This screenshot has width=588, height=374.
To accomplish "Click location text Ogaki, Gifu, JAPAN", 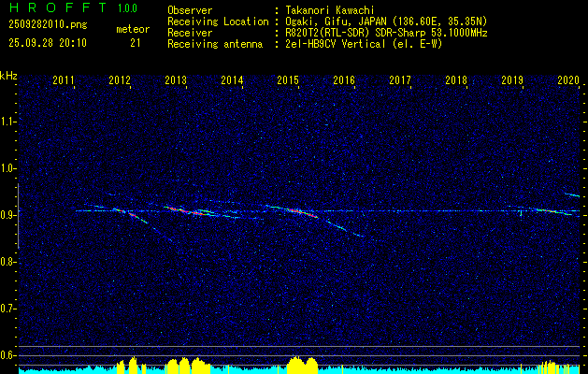I will (337, 22).
